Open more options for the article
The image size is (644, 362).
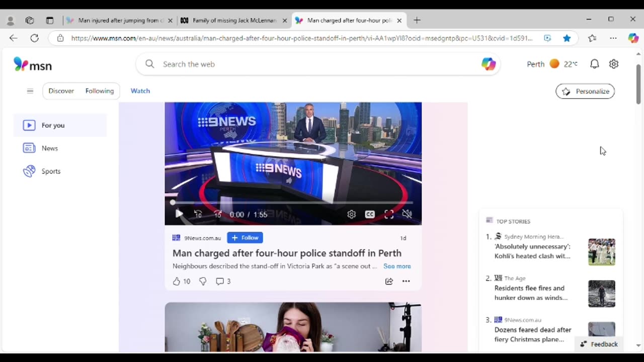pos(406,281)
